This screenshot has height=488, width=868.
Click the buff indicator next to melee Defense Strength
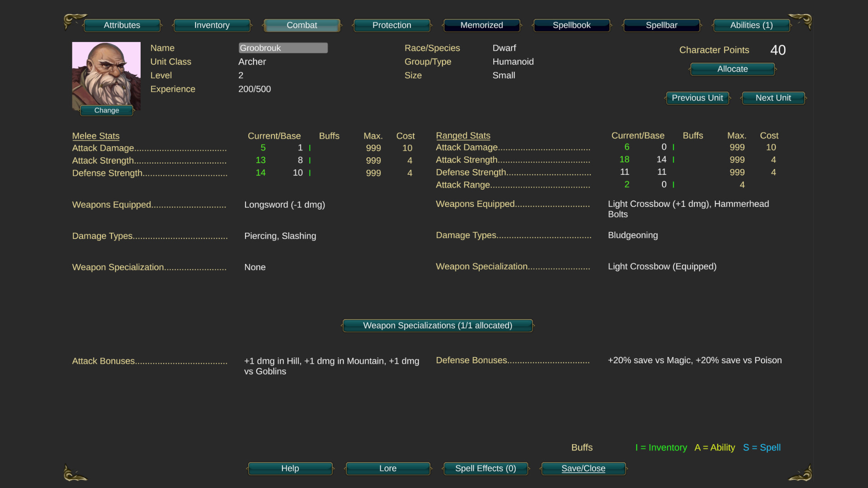pos(310,173)
